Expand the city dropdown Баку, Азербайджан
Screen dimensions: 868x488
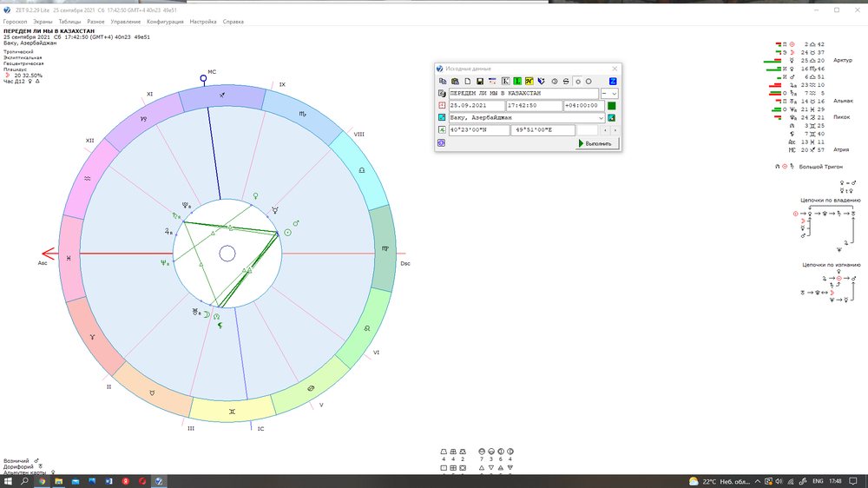tap(601, 117)
